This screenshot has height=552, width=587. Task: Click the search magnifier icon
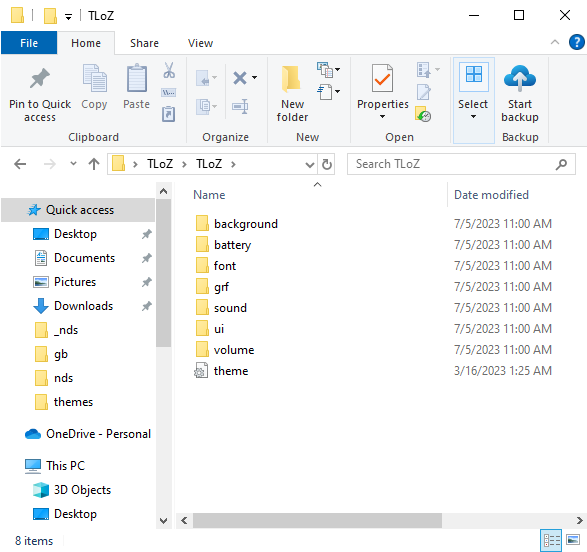click(561, 164)
